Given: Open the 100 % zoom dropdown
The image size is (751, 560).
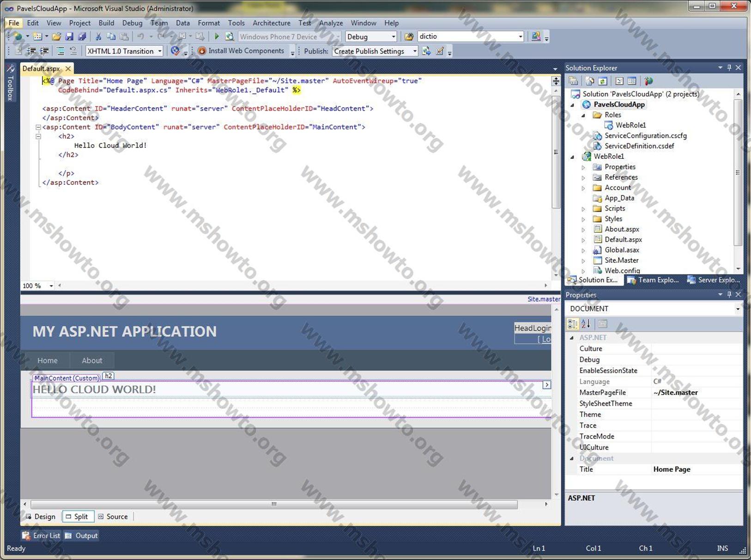Looking at the screenshot, I should point(51,286).
